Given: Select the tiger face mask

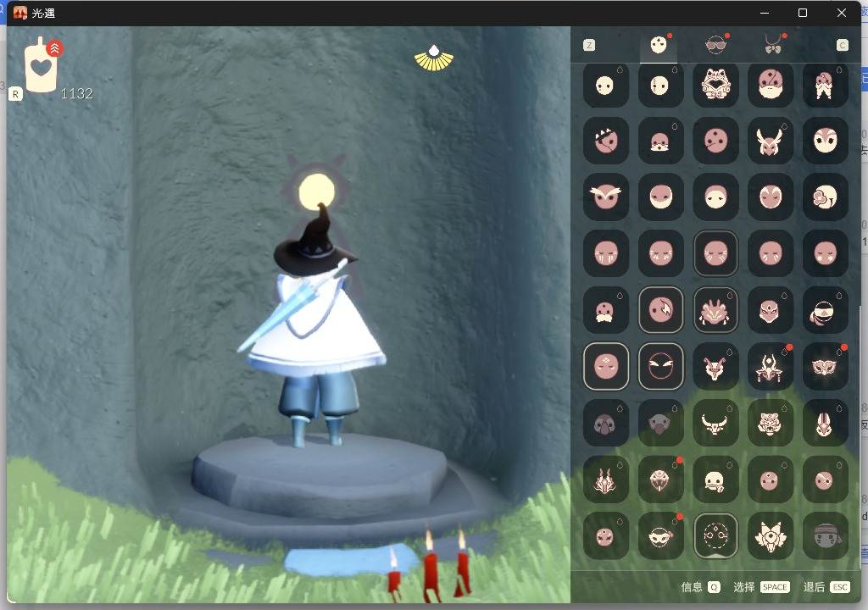Looking at the screenshot, I should 771,423.
